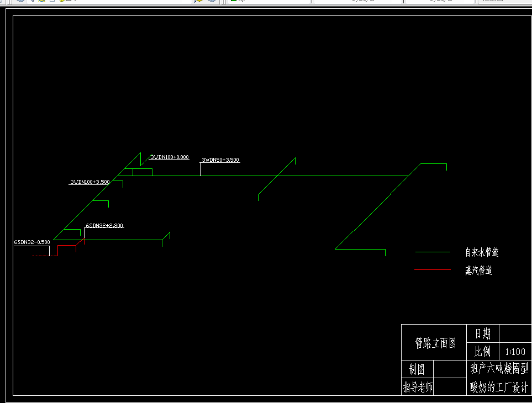
Task: Select the 3WDN100+0.000 pipe label
Action: point(170,157)
